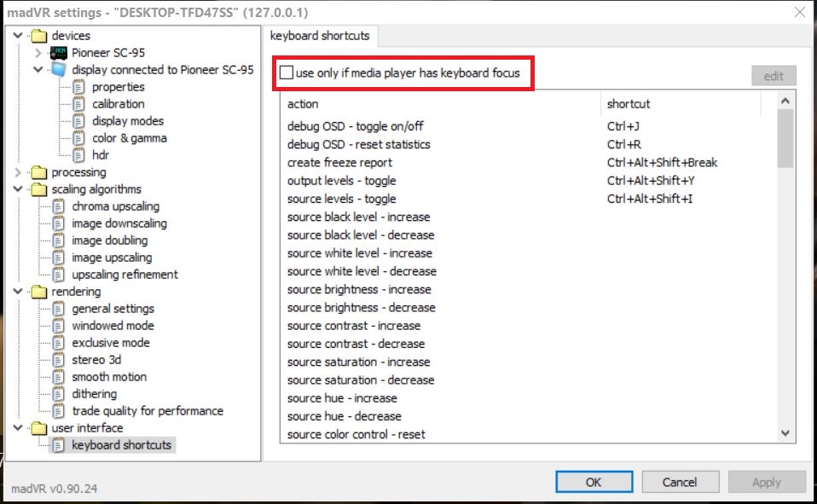Click the user interface folder icon
Screen dimensions: 817x504
pos(38,428)
